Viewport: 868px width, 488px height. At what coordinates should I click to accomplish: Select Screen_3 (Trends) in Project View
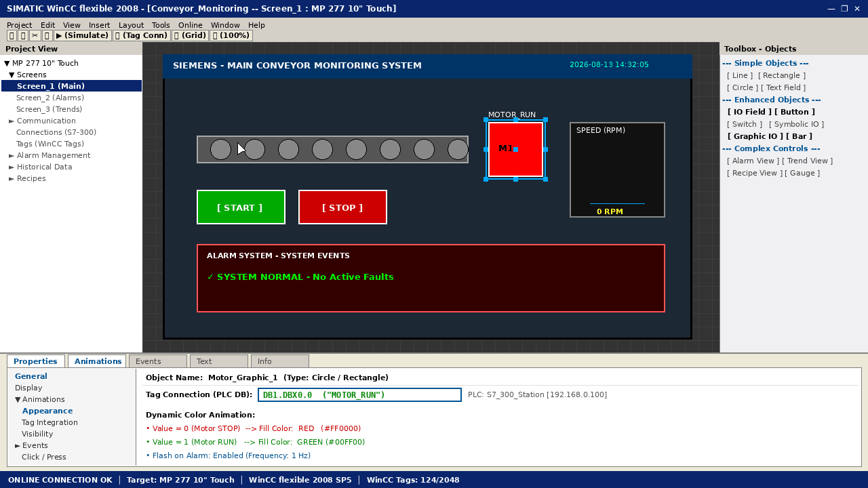[49, 109]
